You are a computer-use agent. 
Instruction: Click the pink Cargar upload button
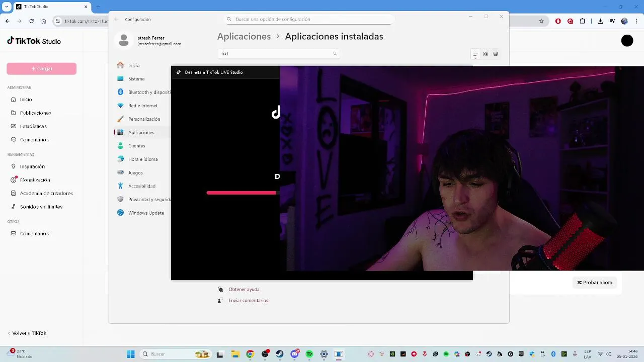pyautogui.click(x=41, y=68)
